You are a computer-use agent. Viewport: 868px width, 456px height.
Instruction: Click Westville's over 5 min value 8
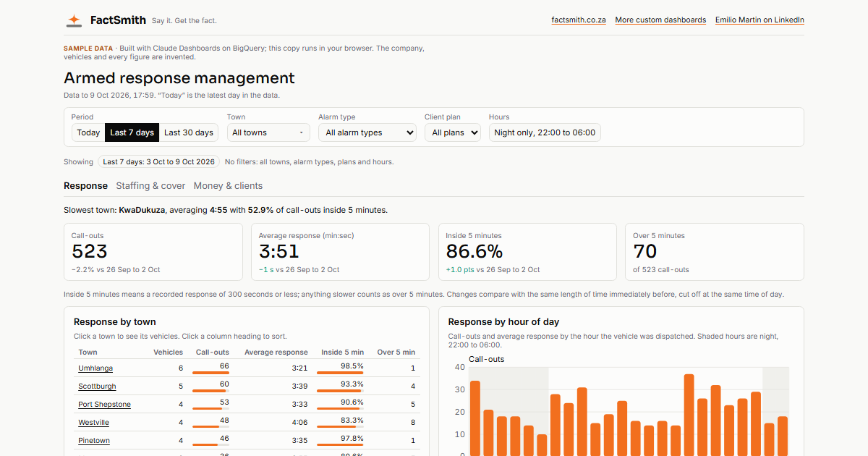tap(412, 423)
